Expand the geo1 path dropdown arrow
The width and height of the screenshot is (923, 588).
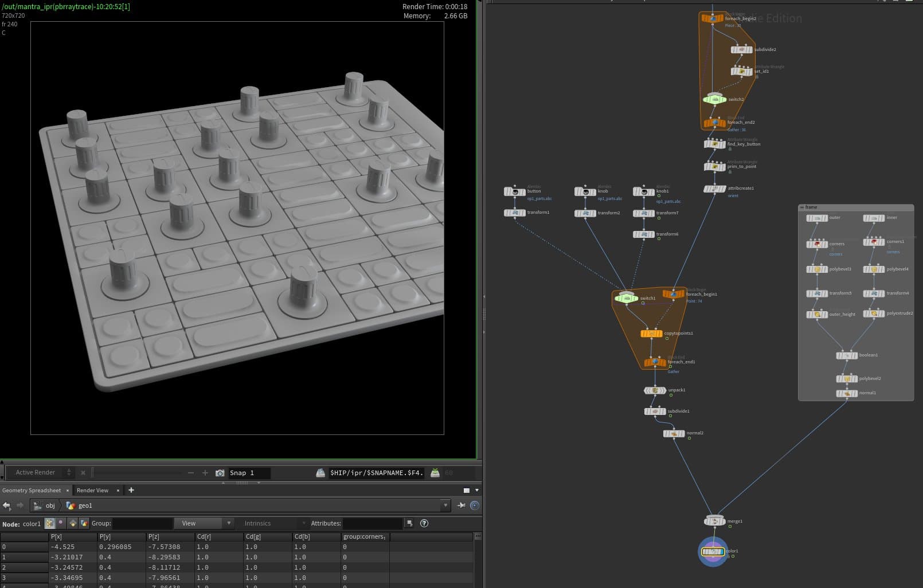(x=445, y=505)
